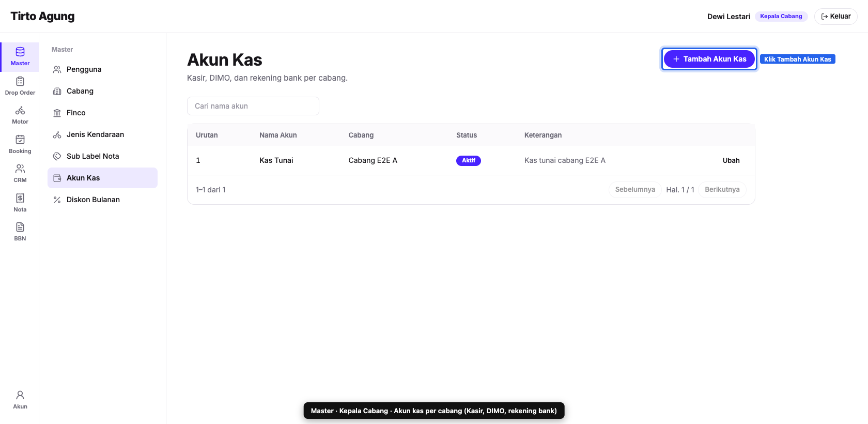Click the Sub Label Nota tag icon
868x424 pixels.
(57, 156)
